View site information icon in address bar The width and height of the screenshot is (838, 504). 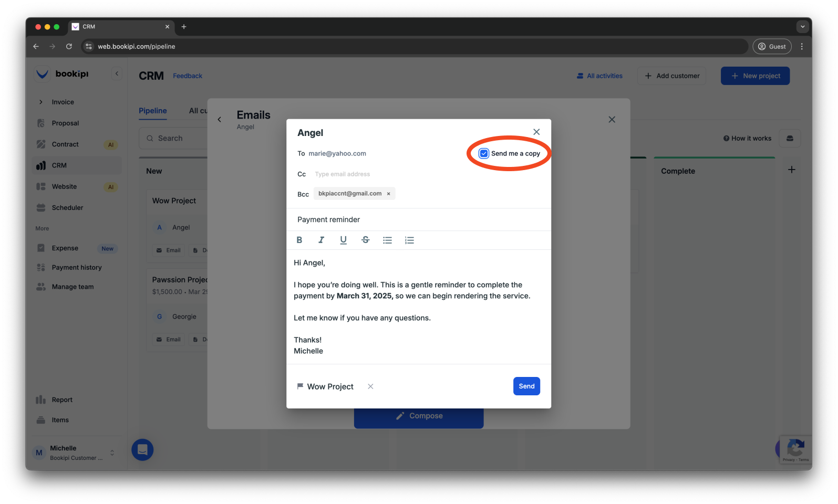click(89, 46)
